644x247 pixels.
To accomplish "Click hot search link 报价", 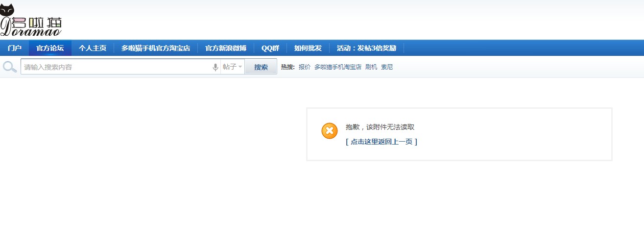I will (x=305, y=67).
